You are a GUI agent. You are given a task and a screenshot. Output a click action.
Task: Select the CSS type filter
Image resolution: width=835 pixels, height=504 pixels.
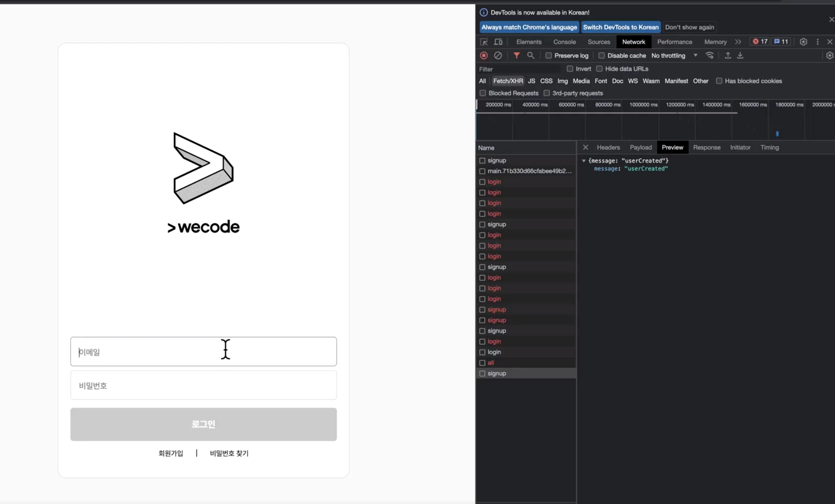[x=546, y=81]
